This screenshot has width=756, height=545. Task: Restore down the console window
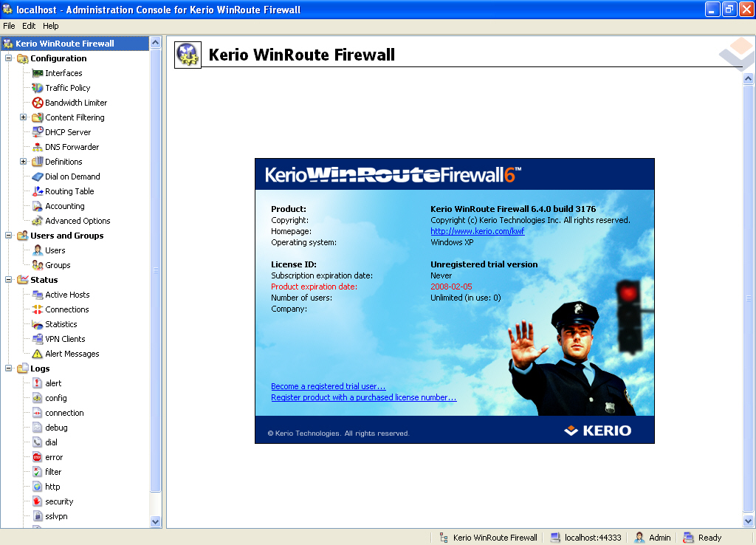pyautogui.click(x=729, y=9)
